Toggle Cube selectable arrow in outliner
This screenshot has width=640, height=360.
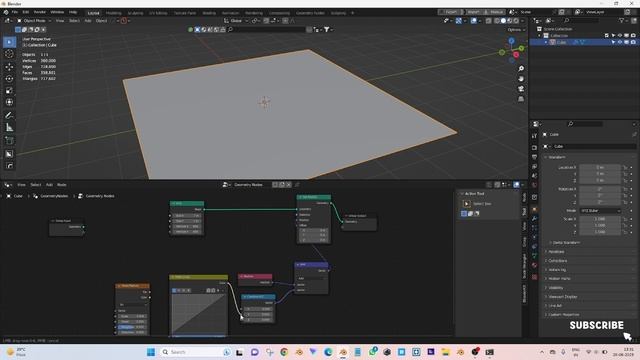pyautogui.click(x=613, y=42)
